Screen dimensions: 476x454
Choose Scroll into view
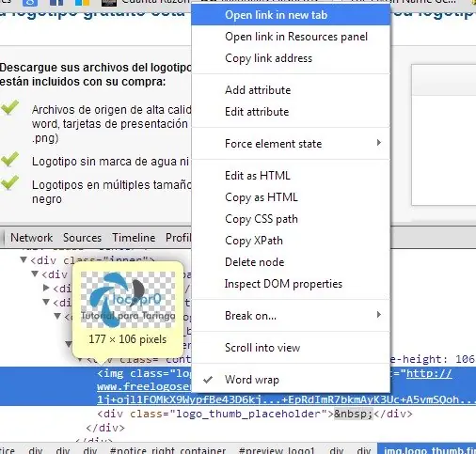(x=291, y=348)
